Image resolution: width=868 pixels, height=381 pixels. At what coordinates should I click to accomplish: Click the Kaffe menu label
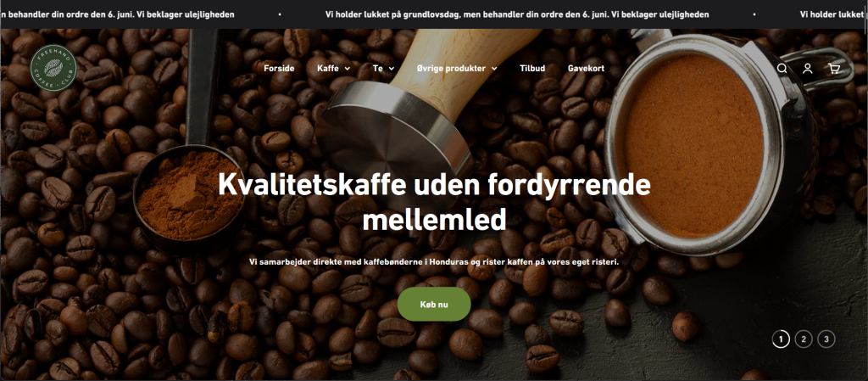(x=328, y=69)
